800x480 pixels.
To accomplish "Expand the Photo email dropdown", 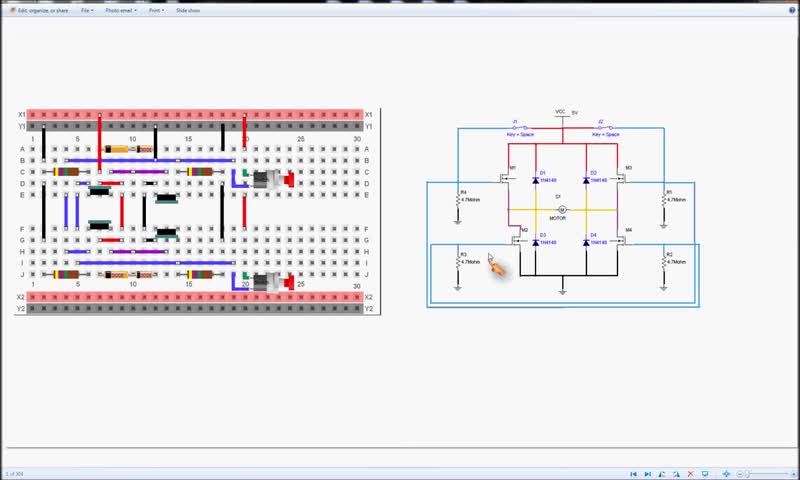I will pos(121,10).
